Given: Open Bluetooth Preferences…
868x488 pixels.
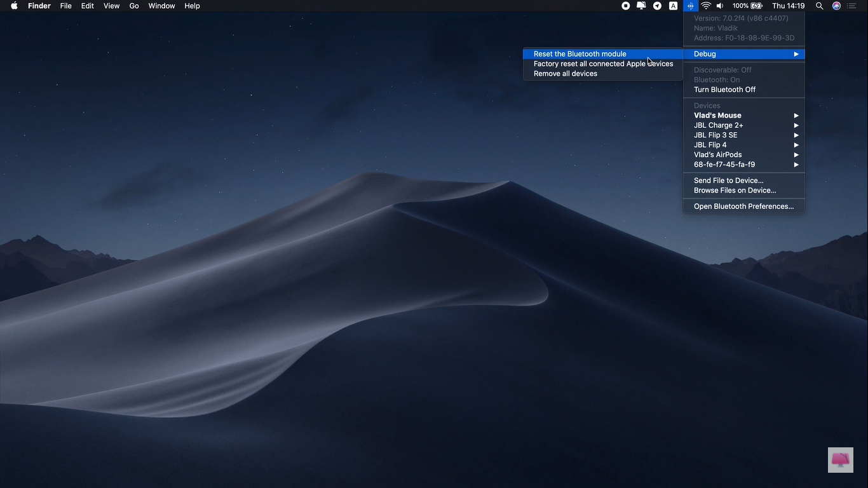Looking at the screenshot, I should point(744,207).
